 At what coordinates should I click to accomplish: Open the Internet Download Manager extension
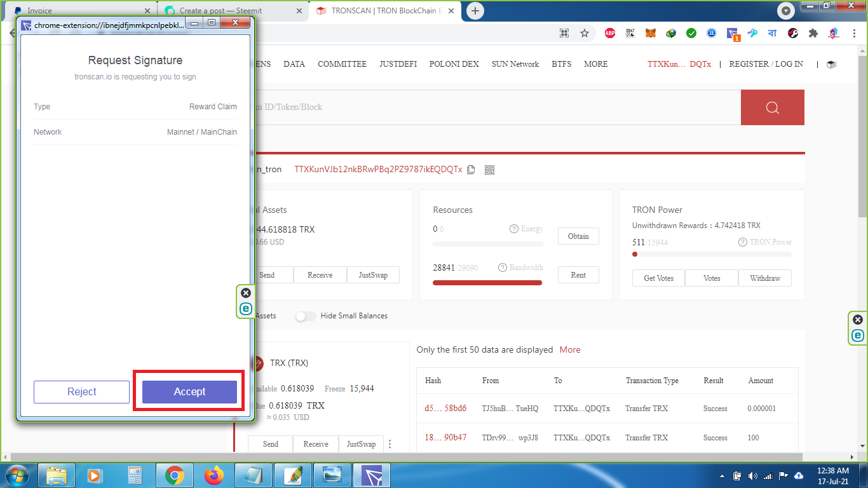tap(671, 33)
